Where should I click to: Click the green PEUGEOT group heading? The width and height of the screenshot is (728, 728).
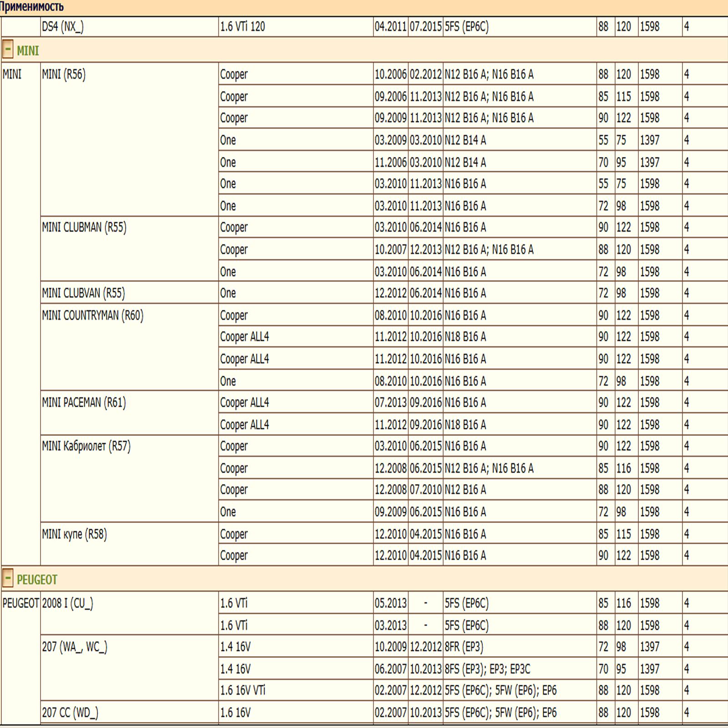pos(37,580)
